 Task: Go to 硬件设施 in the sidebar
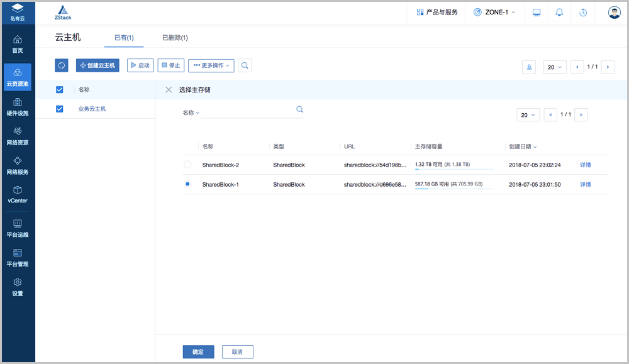(x=18, y=107)
